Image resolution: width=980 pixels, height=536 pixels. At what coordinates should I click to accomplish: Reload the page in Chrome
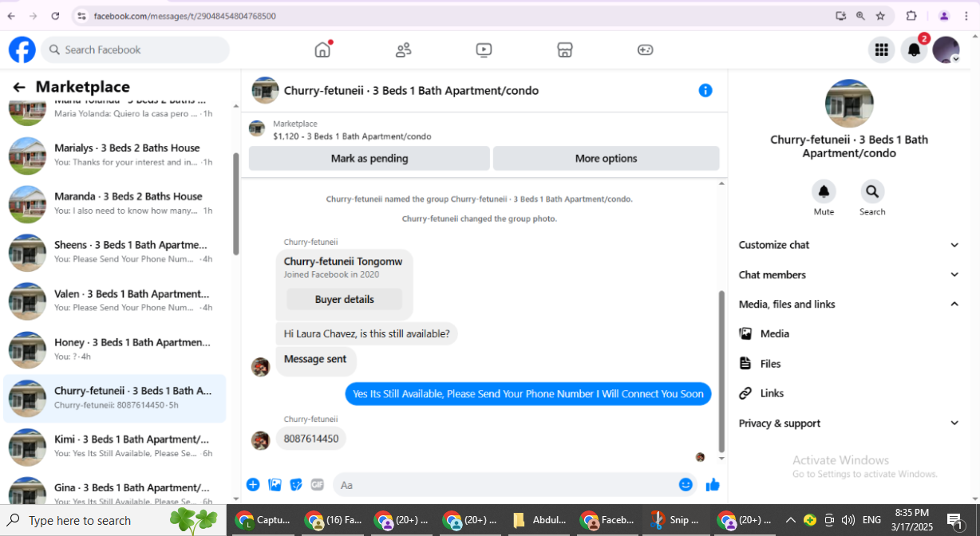(55, 16)
